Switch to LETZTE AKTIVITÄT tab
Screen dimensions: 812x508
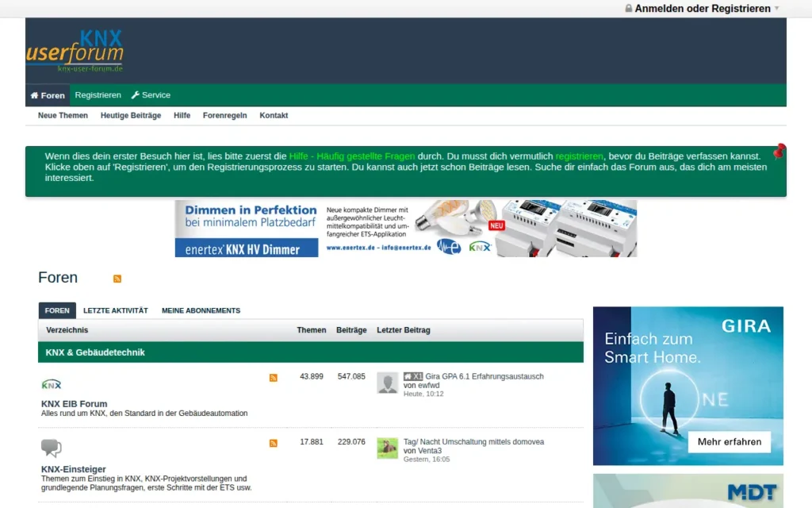coord(116,310)
